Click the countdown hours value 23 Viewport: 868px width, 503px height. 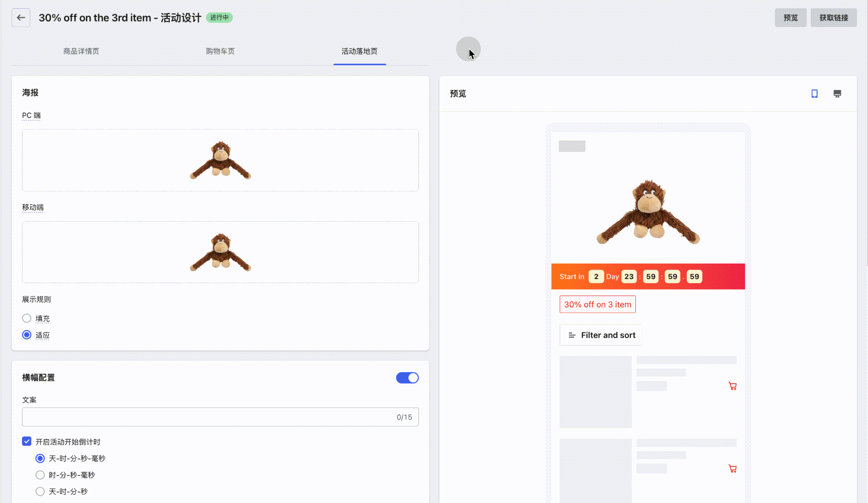(x=629, y=276)
